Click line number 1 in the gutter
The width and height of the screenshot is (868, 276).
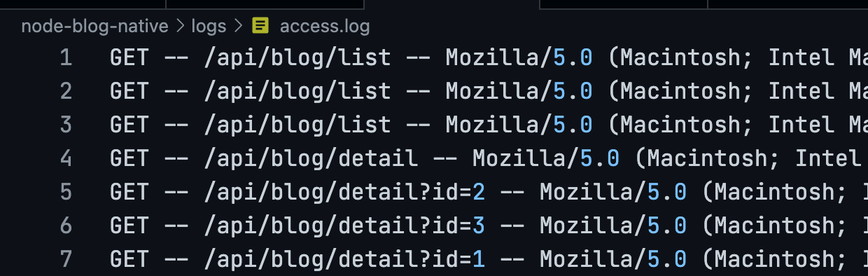pos(66,57)
